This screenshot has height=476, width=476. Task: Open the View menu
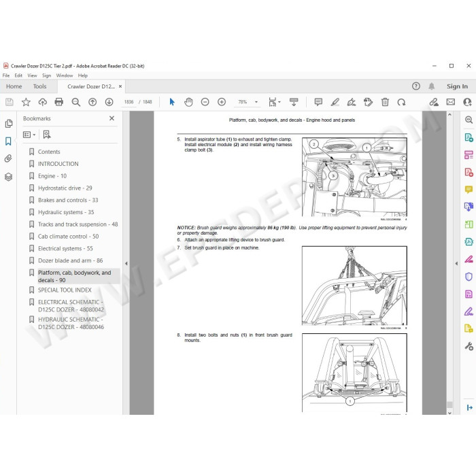[32, 75]
